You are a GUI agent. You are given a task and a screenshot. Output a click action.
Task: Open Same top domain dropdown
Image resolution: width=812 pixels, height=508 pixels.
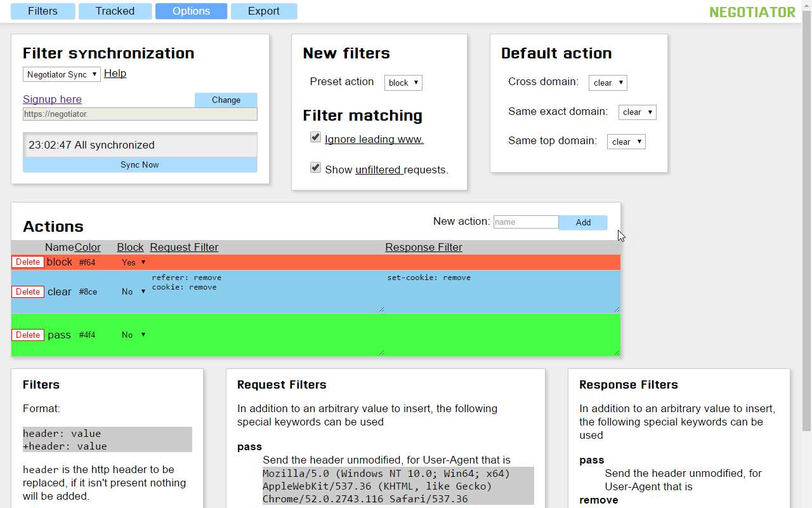click(x=626, y=142)
